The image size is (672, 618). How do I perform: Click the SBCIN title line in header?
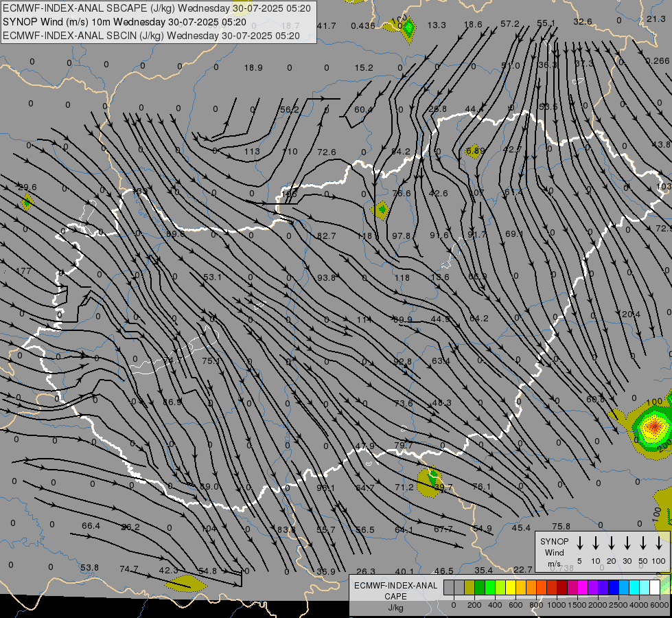151,36
